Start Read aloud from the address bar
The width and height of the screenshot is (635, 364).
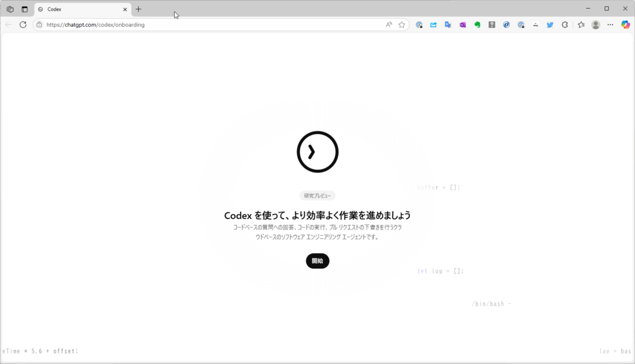(389, 25)
